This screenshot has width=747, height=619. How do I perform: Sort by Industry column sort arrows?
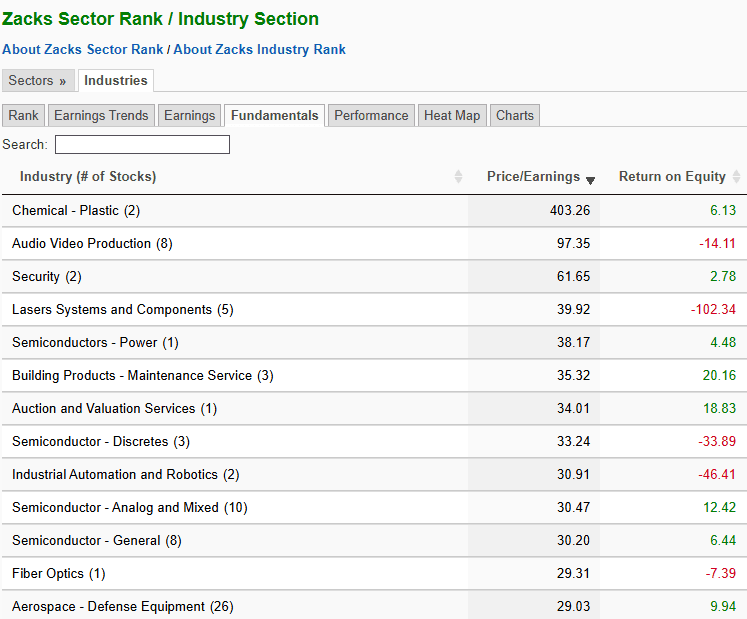[x=458, y=176]
